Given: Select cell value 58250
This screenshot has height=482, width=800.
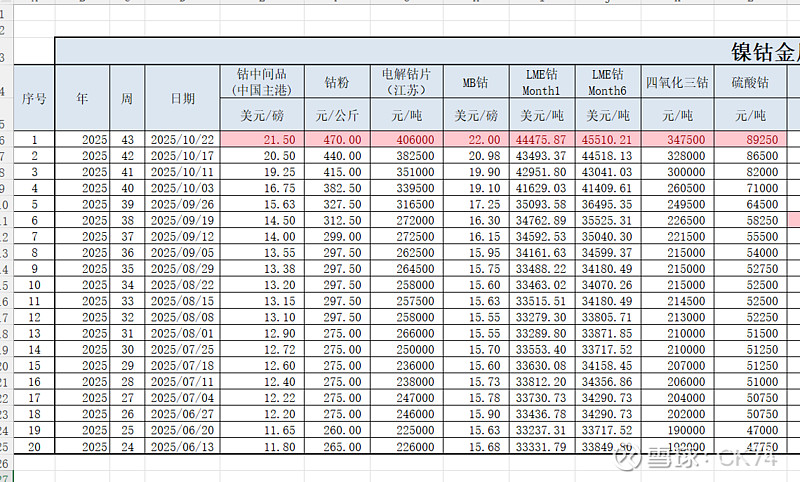Looking at the screenshot, I should click(750, 220).
